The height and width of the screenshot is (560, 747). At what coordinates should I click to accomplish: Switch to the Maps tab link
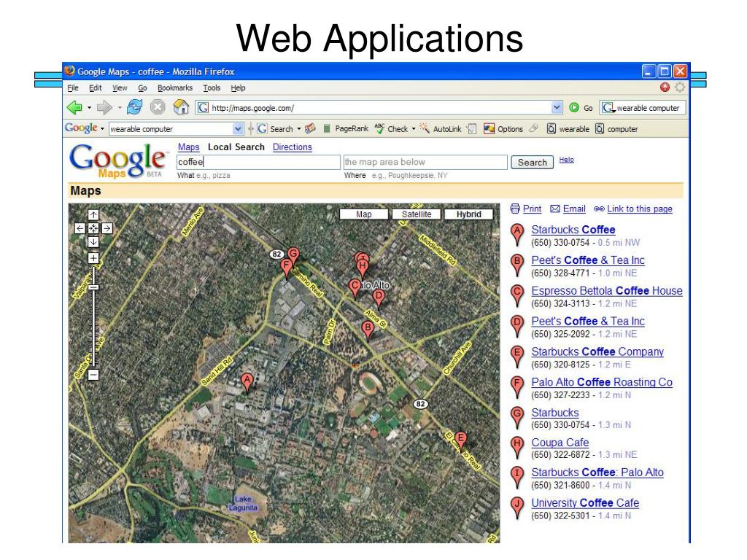click(x=189, y=147)
